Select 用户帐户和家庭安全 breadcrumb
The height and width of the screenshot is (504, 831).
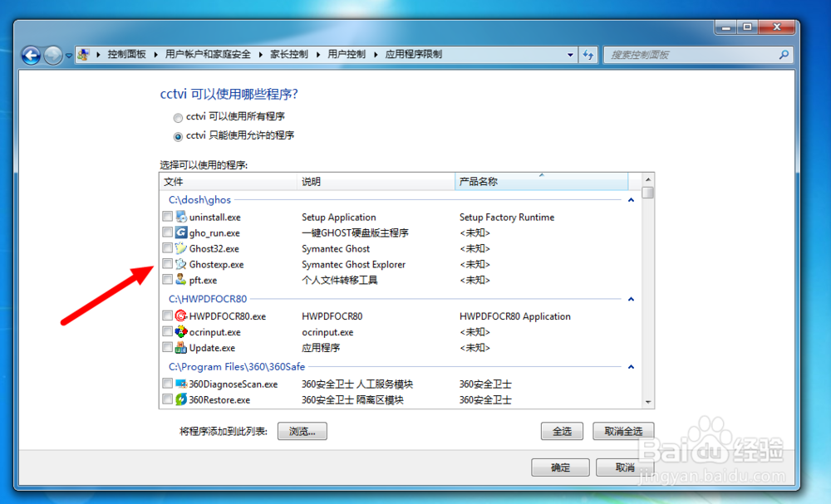pyautogui.click(x=208, y=54)
